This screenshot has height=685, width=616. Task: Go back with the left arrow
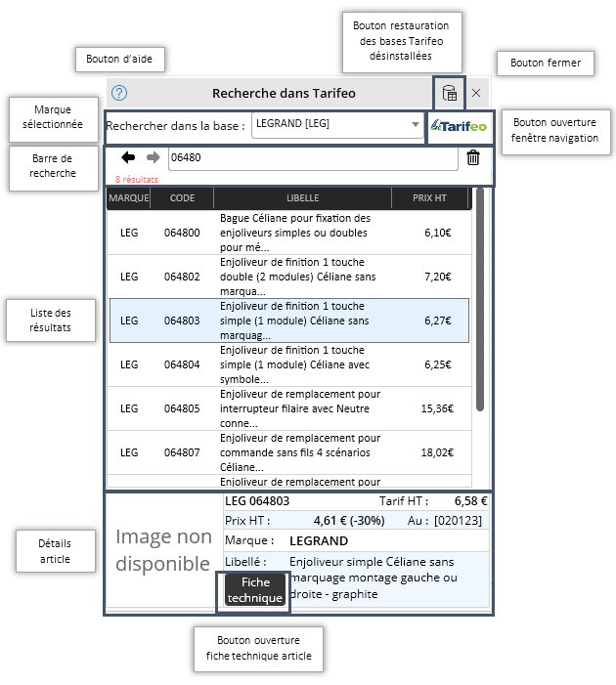128,157
